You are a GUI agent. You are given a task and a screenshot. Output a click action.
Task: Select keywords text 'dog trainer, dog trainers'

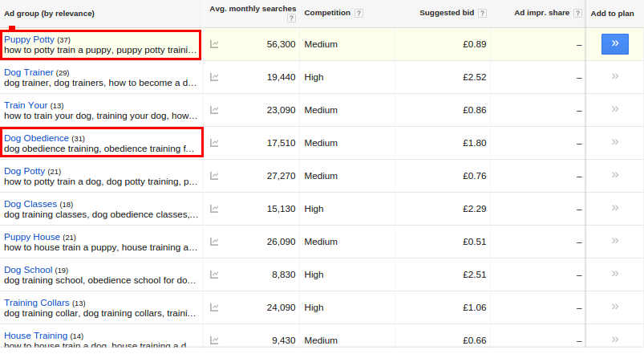(x=55, y=83)
